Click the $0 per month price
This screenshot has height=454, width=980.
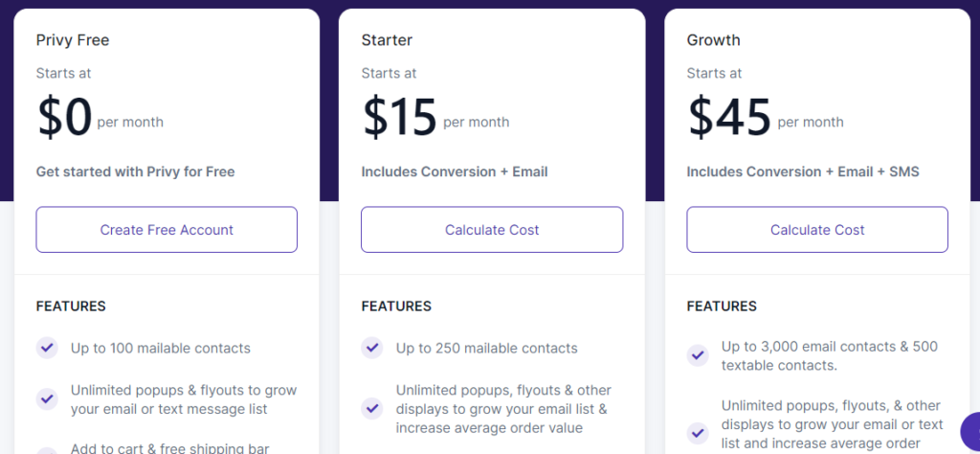click(x=100, y=118)
